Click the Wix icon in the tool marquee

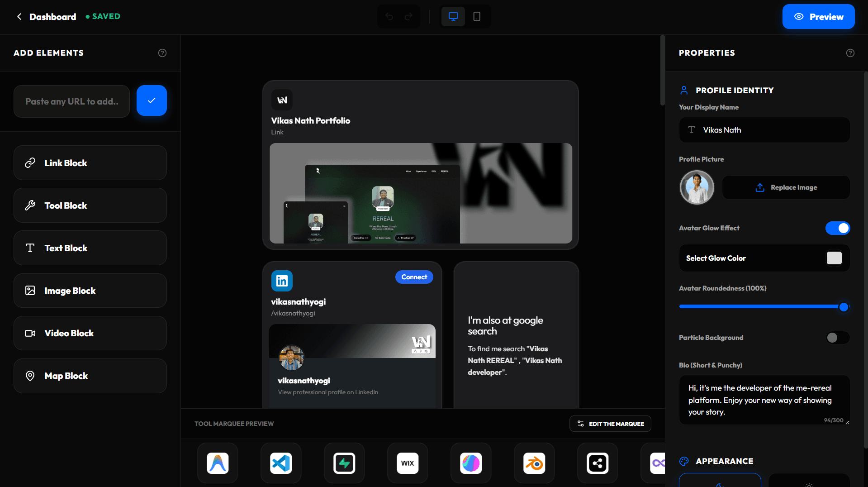[407, 463]
